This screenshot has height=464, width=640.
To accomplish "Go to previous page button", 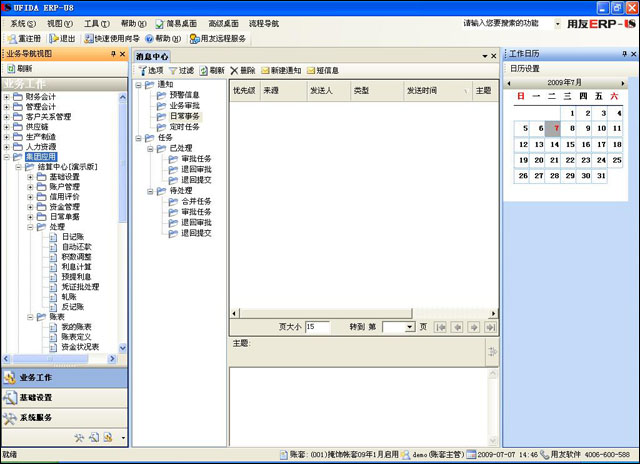I will point(457,327).
